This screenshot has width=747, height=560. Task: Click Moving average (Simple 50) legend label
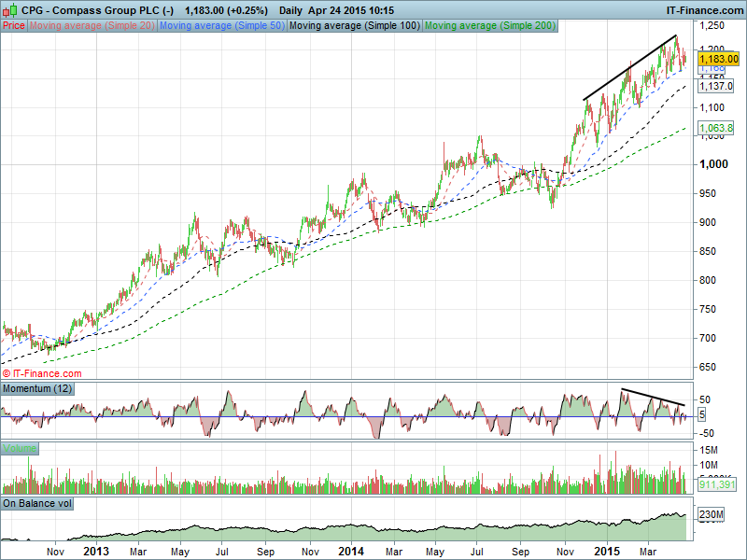pyautogui.click(x=221, y=25)
